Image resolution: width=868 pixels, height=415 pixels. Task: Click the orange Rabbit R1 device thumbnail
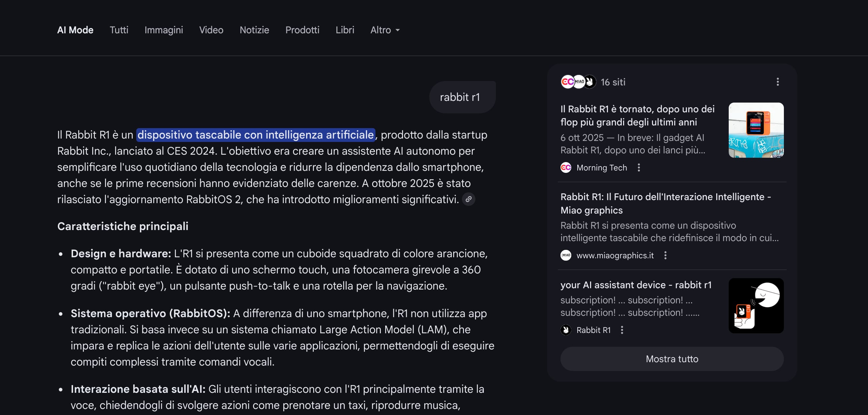click(756, 130)
